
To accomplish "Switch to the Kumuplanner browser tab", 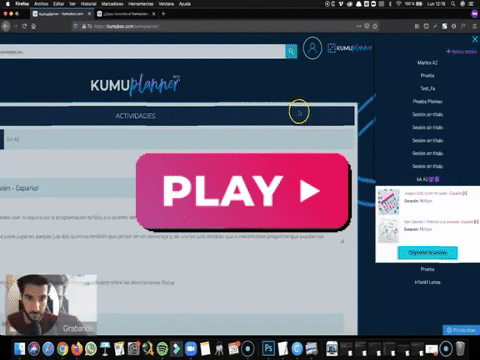I will coord(62,14).
